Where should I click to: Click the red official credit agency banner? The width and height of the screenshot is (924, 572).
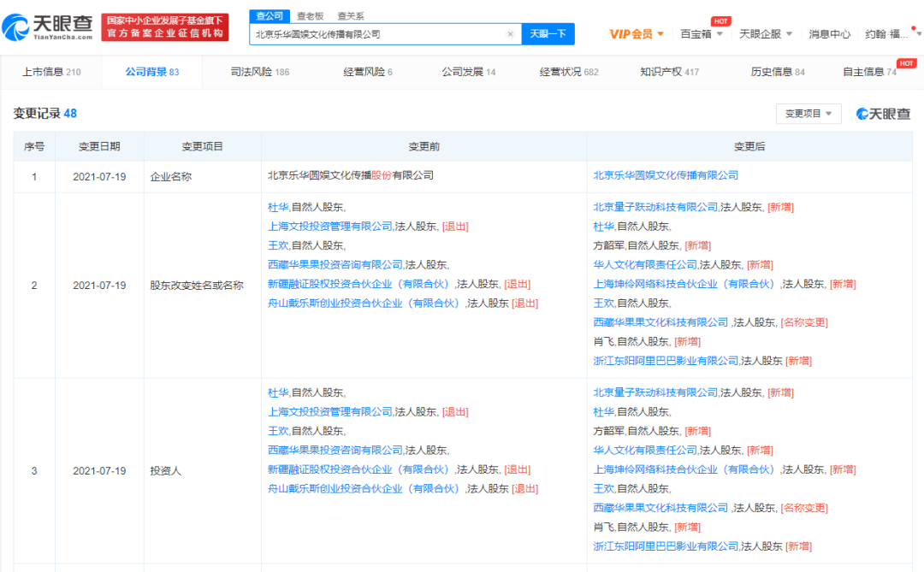(164, 27)
